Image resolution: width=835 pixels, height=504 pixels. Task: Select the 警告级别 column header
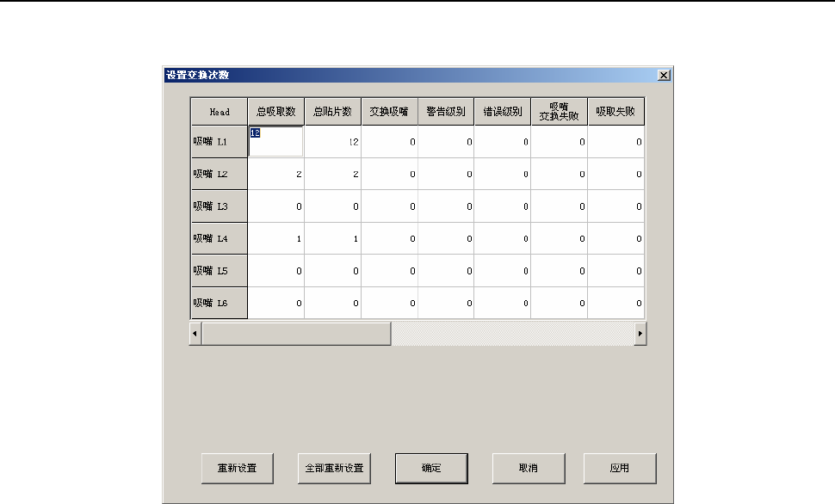coord(446,112)
